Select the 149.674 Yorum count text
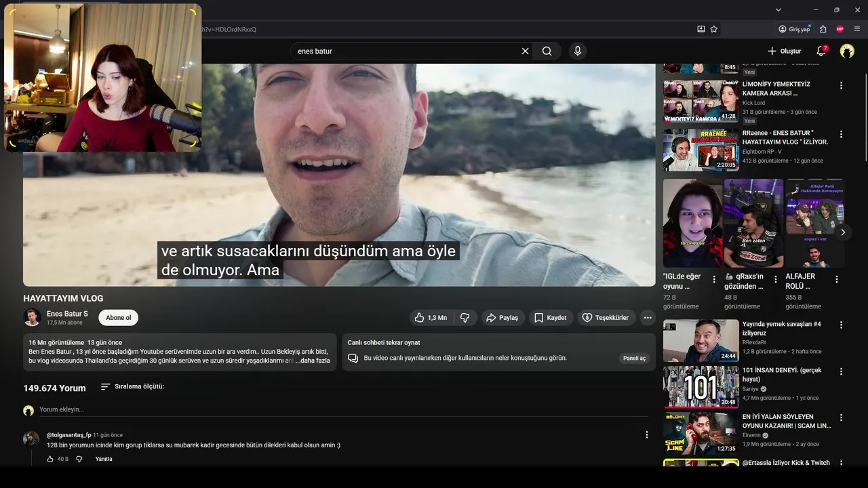 (x=54, y=388)
